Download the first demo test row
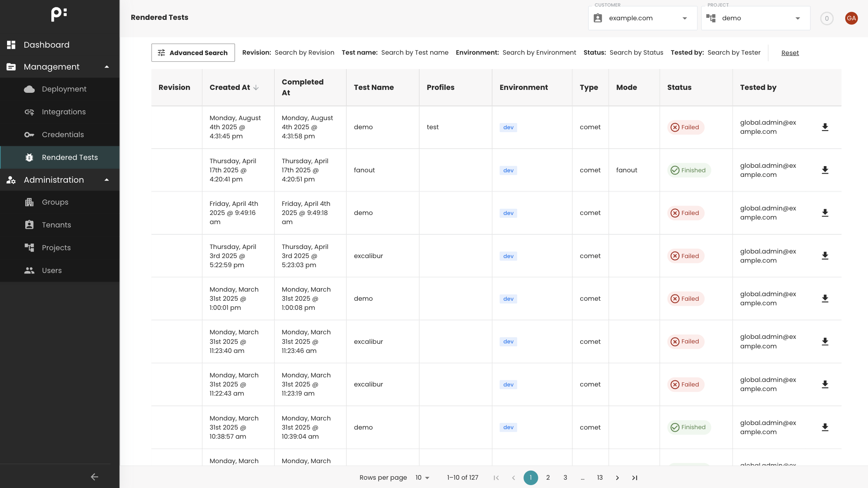Image resolution: width=868 pixels, height=488 pixels. tap(825, 127)
